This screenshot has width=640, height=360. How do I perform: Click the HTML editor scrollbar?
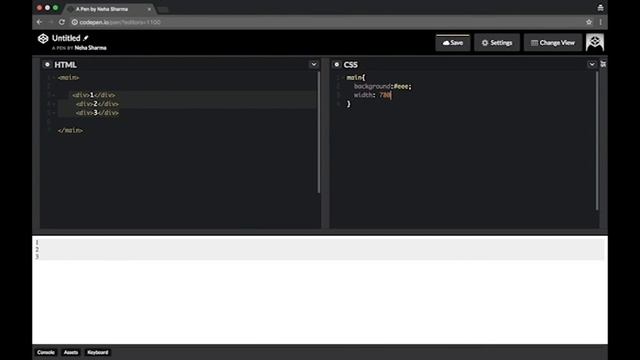319,132
